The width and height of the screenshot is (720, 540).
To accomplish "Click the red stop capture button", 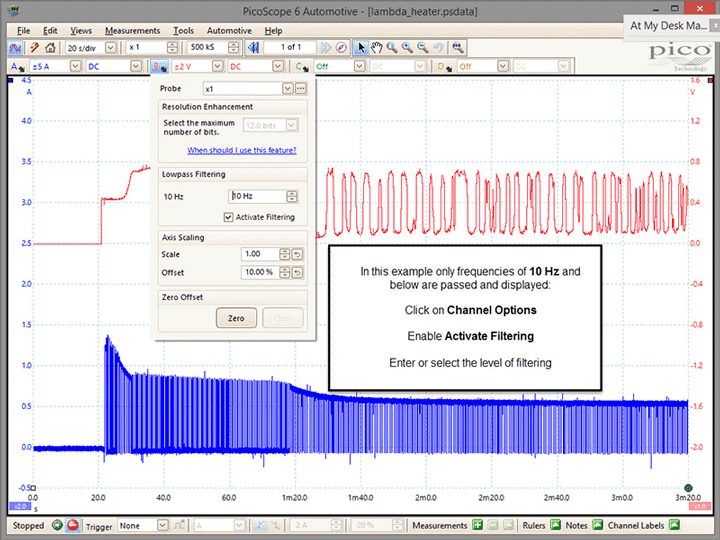I will point(73,525).
